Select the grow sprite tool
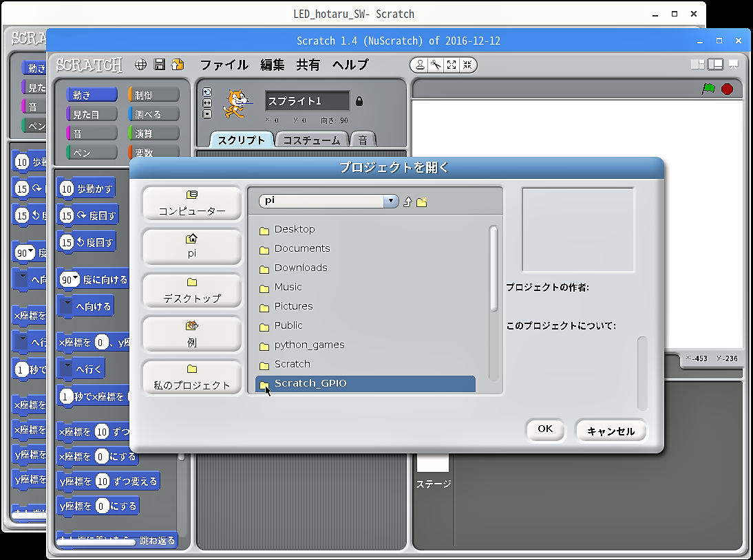The width and height of the screenshot is (753, 560). [452, 65]
